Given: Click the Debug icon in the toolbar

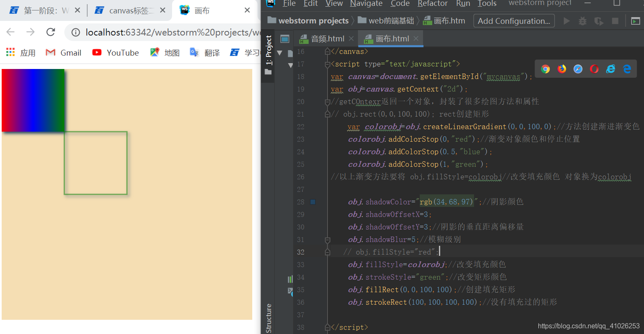Looking at the screenshot, I should (x=582, y=21).
